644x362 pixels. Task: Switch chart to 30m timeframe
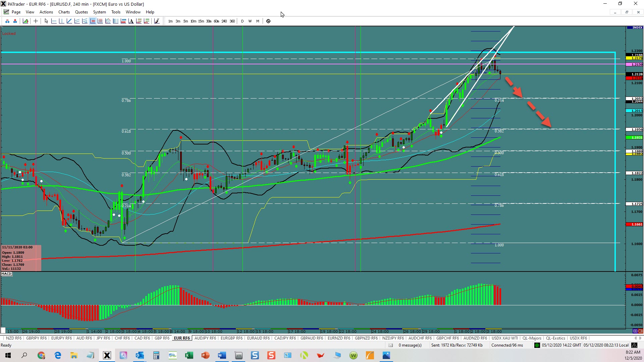[x=209, y=21]
